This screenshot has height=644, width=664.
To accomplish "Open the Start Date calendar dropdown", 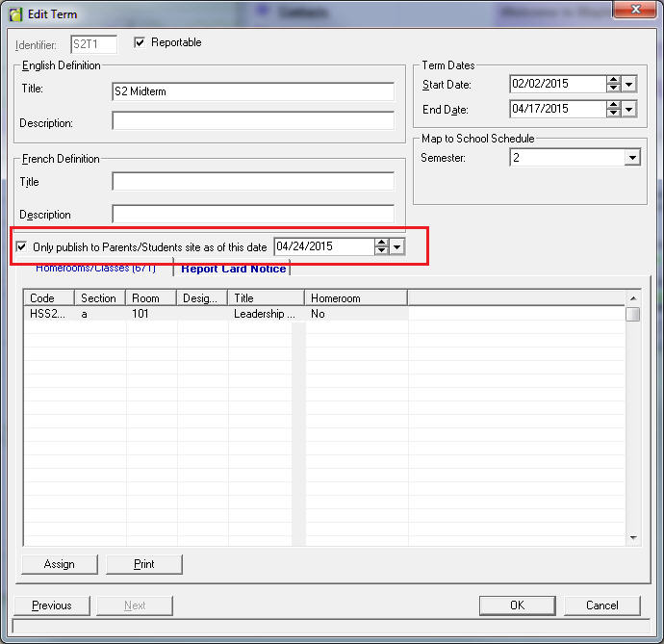I will pyautogui.click(x=629, y=85).
